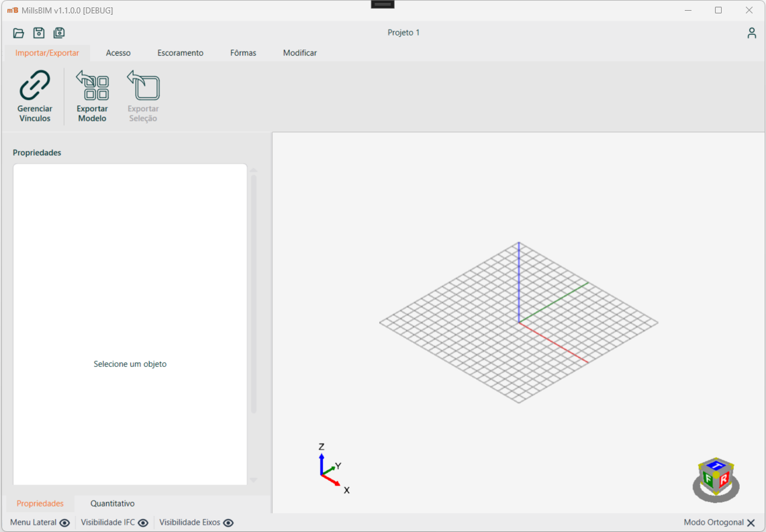This screenshot has width=766, height=532.
Task: Click the green F face on view cube
Action: 708,479
